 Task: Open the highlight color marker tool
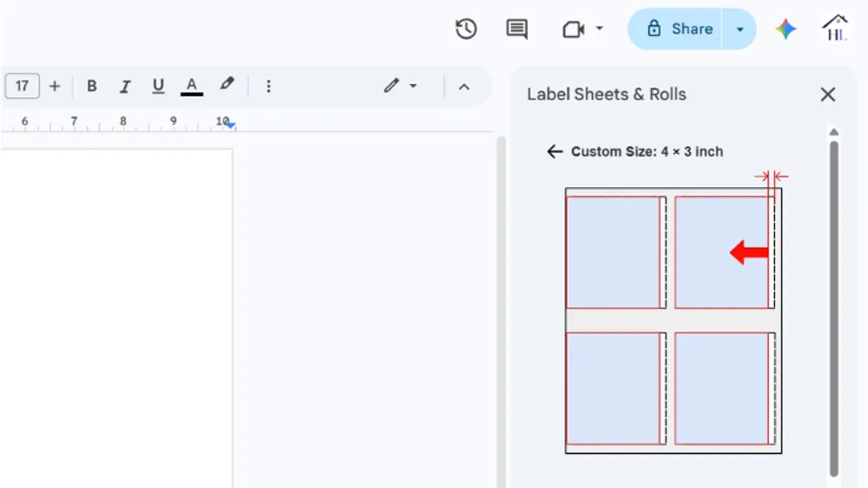pos(226,85)
